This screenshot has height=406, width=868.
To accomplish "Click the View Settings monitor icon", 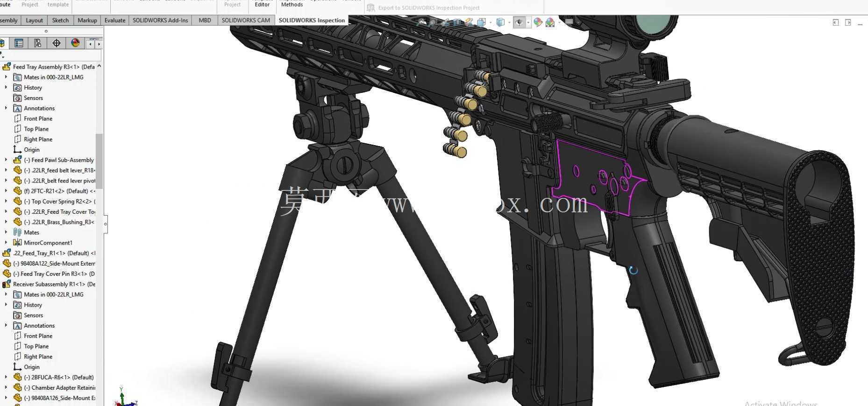I will tap(569, 22).
